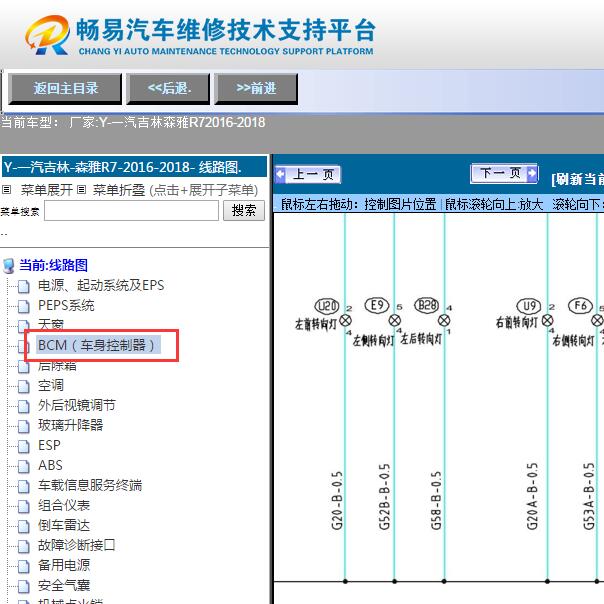Focus the 菜单搜索 input field
The image size is (604, 604).
[x=131, y=210]
